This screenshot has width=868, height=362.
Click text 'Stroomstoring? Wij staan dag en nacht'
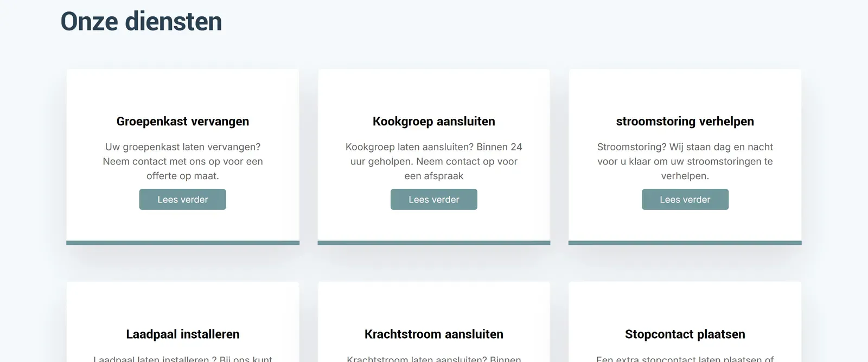pyautogui.click(x=685, y=147)
